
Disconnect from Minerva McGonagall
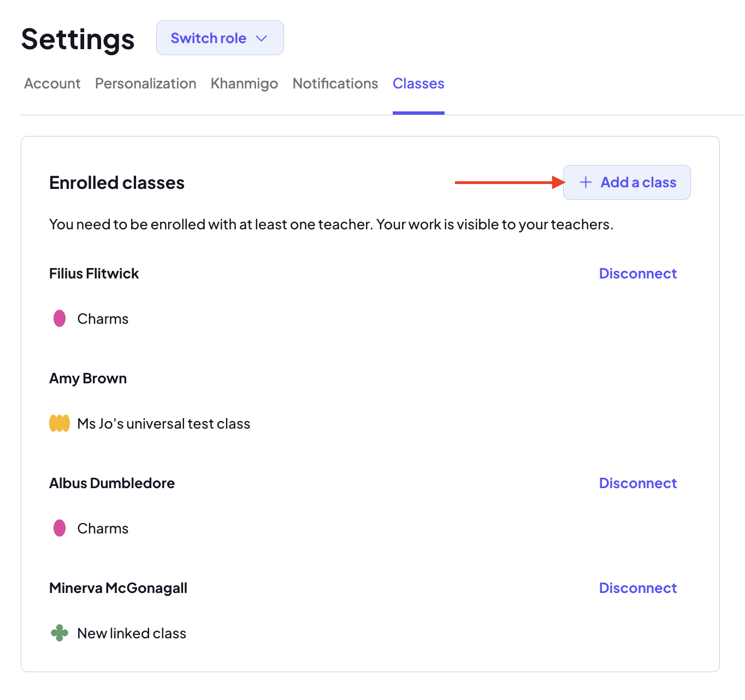pyautogui.click(x=638, y=588)
